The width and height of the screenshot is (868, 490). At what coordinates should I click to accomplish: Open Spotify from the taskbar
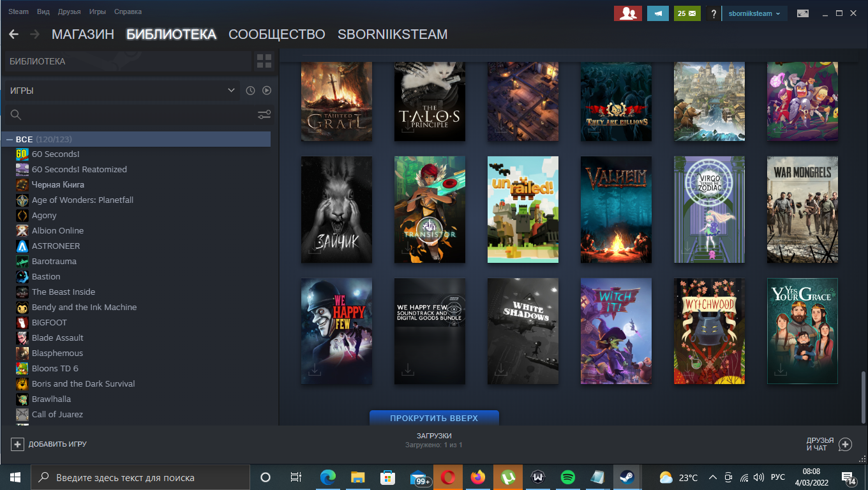pos(567,477)
